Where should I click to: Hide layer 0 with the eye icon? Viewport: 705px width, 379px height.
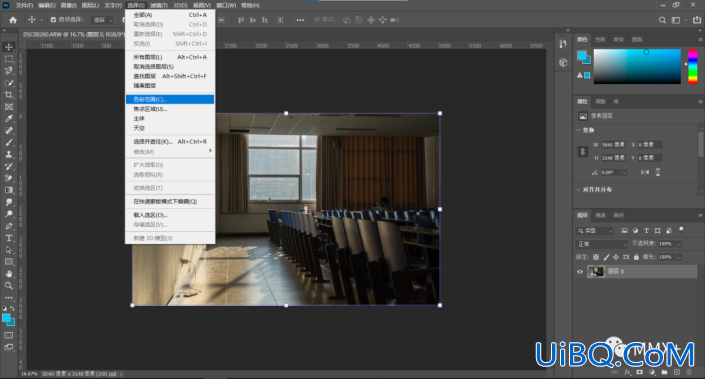580,272
